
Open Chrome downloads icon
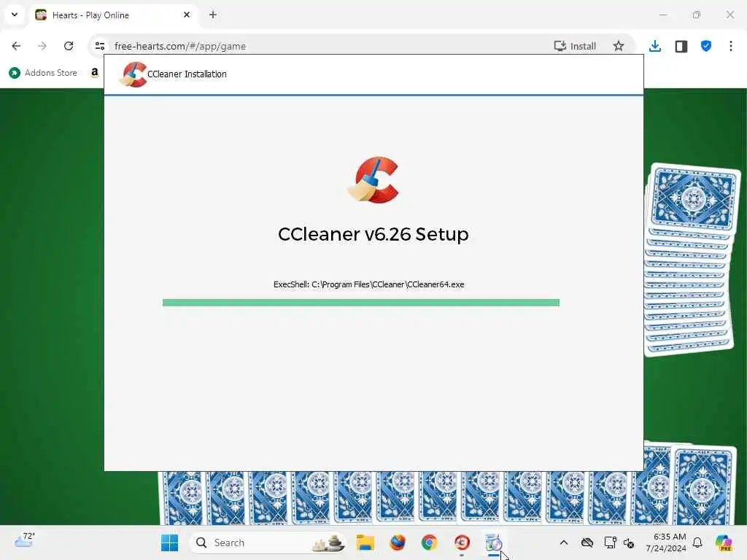click(655, 46)
